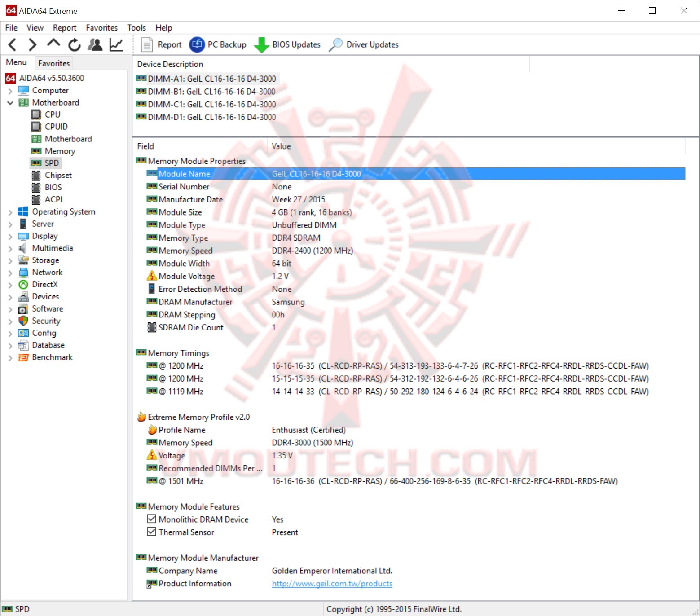
Task: Expand the Display tree node
Action: tap(10, 236)
